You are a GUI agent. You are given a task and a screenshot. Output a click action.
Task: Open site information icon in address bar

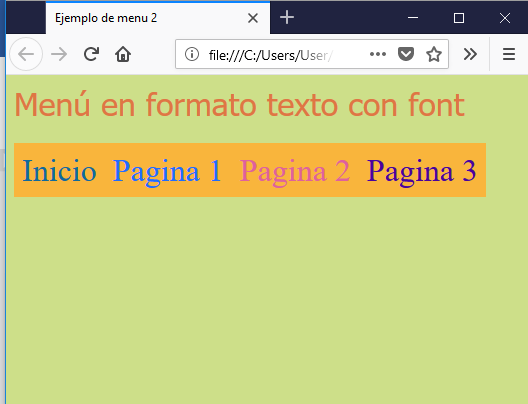point(192,54)
